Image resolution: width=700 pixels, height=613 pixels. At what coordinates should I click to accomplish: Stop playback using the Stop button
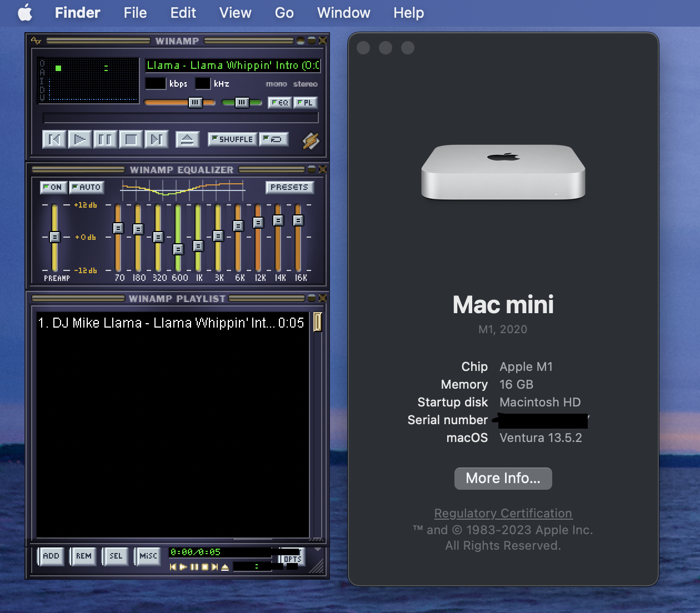point(131,139)
